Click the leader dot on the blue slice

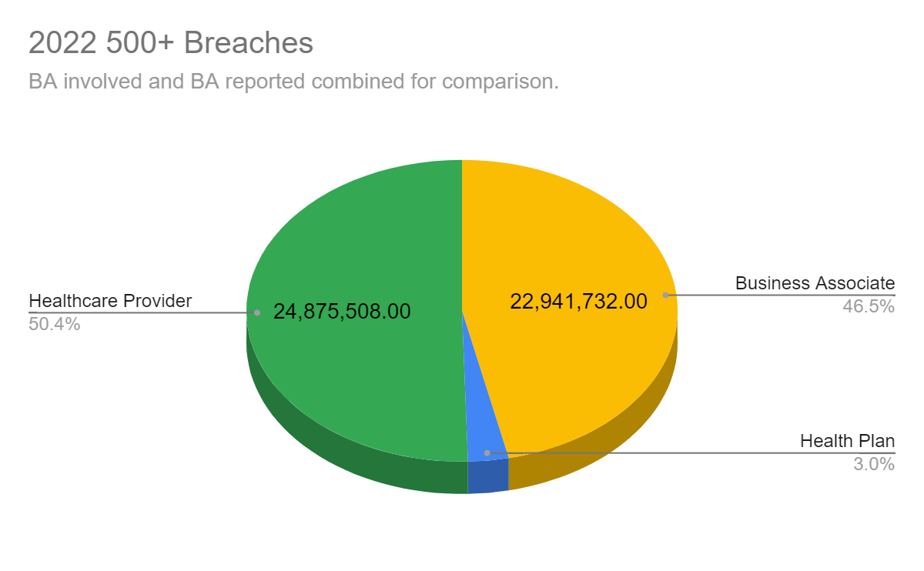487,453
